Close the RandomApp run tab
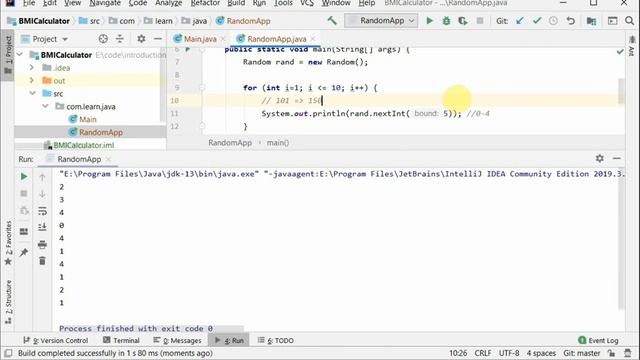The width and height of the screenshot is (640, 360). [x=108, y=159]
